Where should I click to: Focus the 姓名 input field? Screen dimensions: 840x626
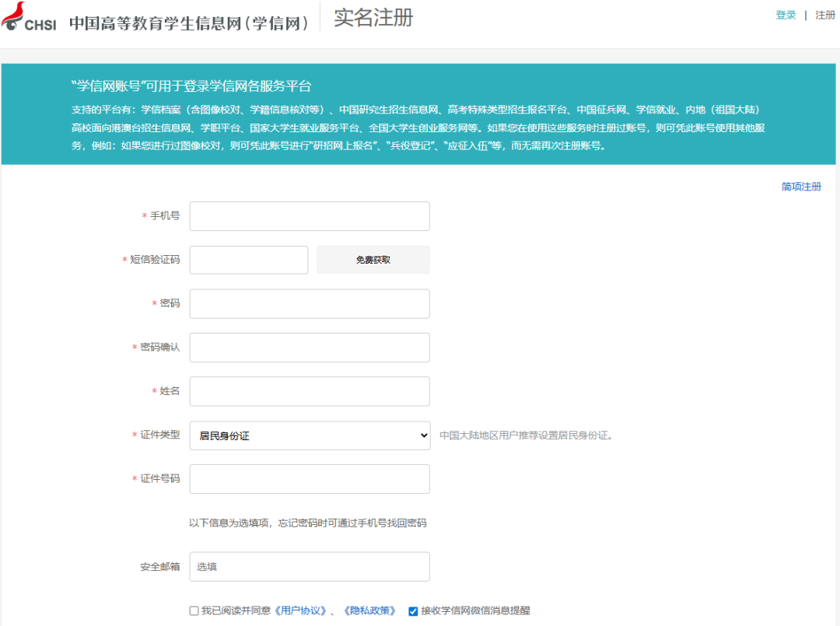point(310,391)
